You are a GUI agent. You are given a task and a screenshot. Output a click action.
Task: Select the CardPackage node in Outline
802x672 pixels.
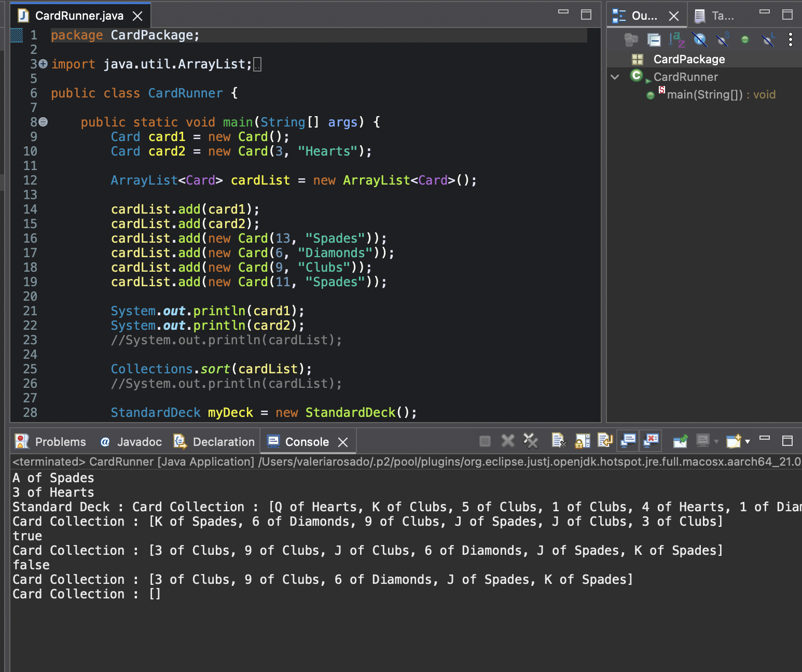coord(689,59)
